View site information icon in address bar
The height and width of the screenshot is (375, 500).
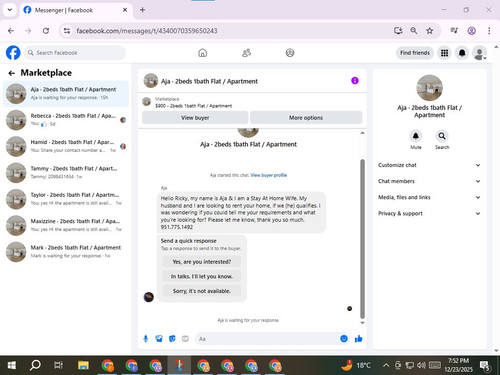pyautogui.click(x=67, y=31)
